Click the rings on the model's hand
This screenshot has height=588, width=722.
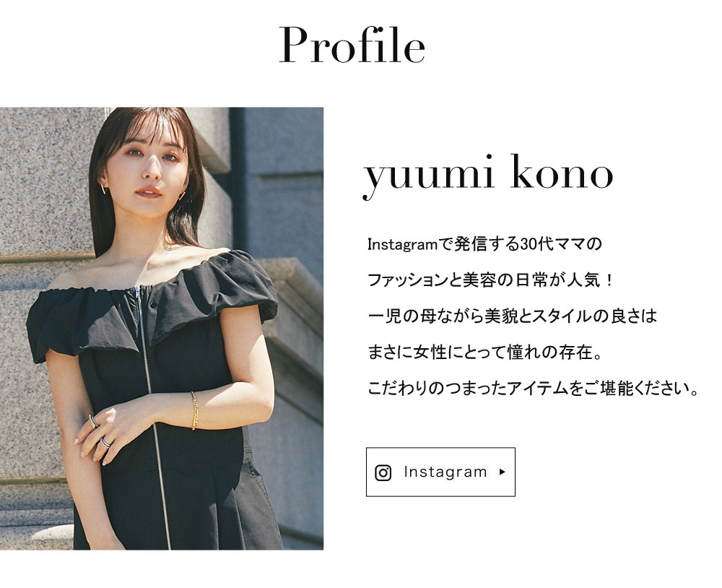pyautogui.click(x=98, y=432)
